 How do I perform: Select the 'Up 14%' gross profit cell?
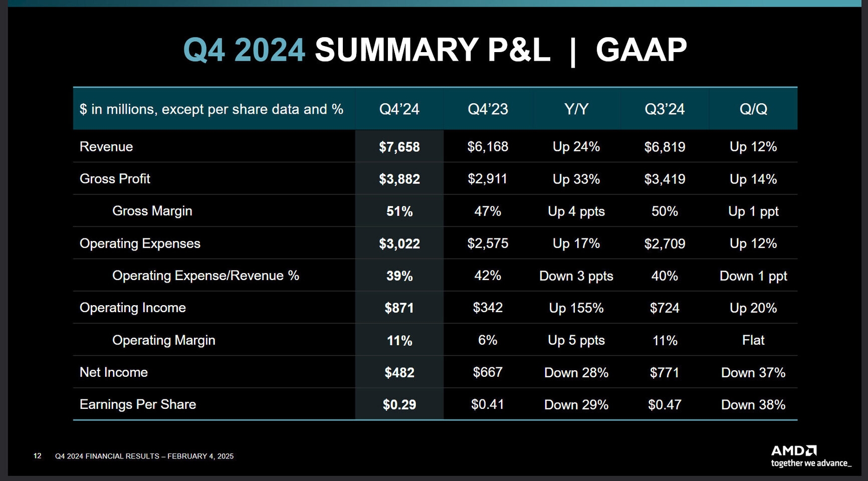pyautogui.click(x=753, y=179)
